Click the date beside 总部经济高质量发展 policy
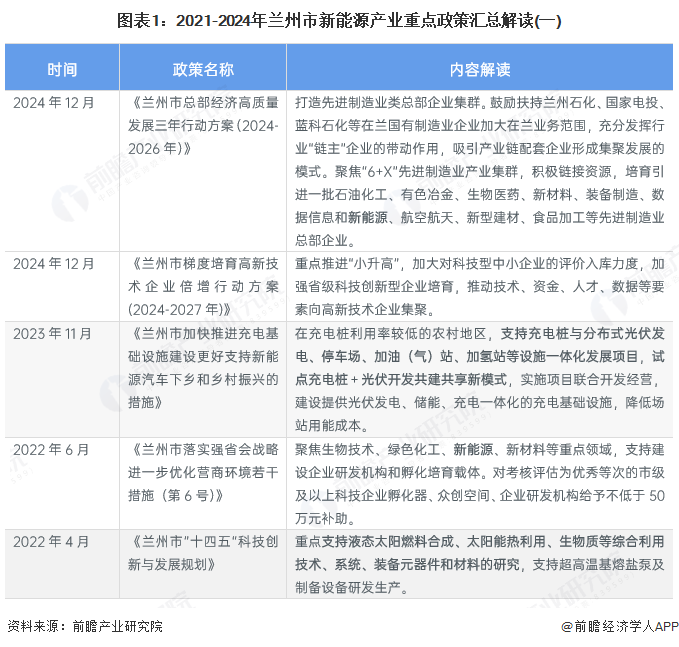 [x=53, y=103]
